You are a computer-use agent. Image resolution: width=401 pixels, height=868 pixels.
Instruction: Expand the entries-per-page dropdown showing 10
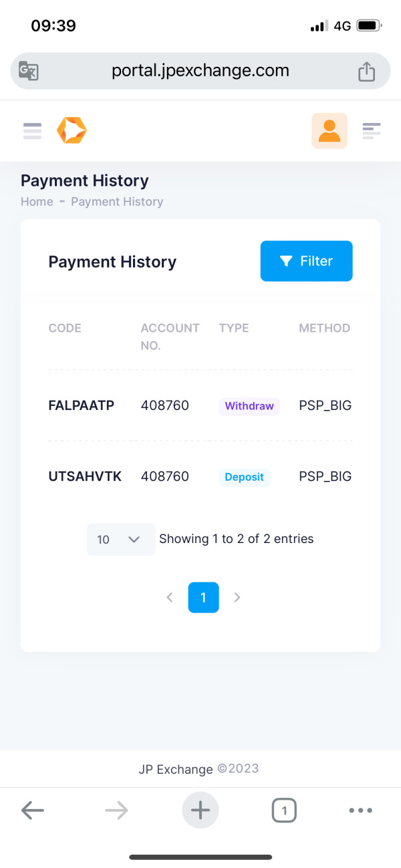(x=121, y=539)
